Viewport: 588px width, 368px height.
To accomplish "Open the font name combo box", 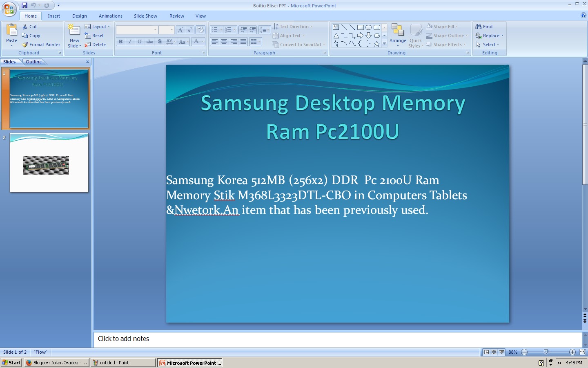I will [137, 30].
